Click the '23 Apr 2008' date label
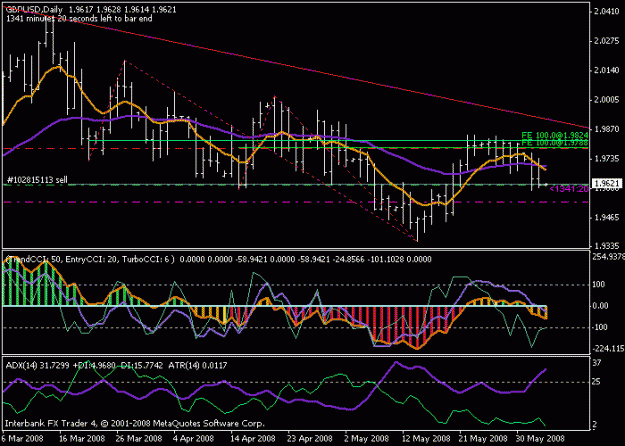625x446 pixels. (310, 439)
